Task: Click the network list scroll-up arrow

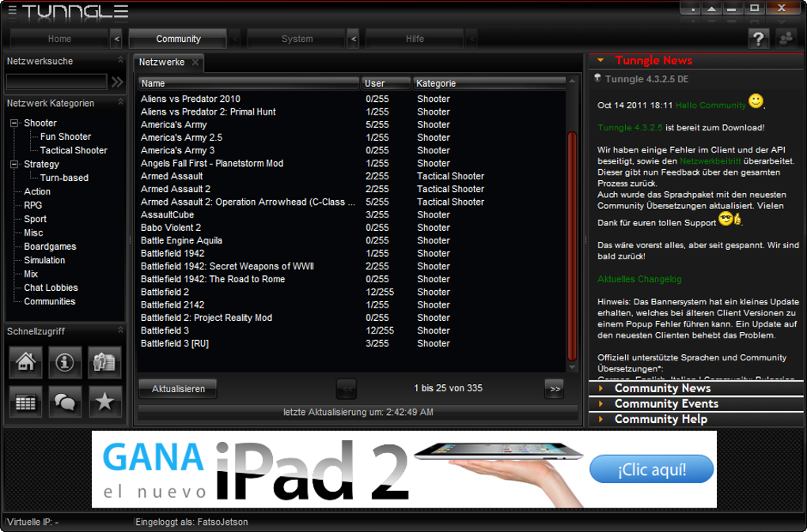Action: click(x=572, y=81)
